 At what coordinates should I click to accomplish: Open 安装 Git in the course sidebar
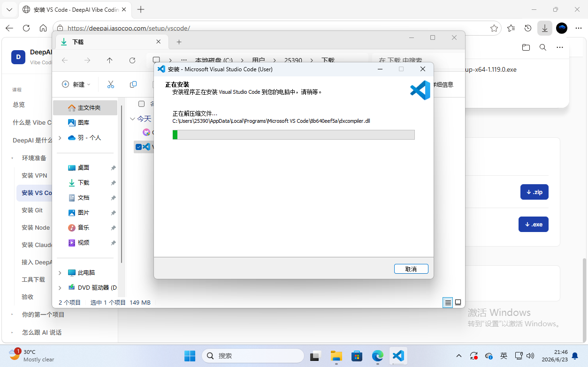32,210
